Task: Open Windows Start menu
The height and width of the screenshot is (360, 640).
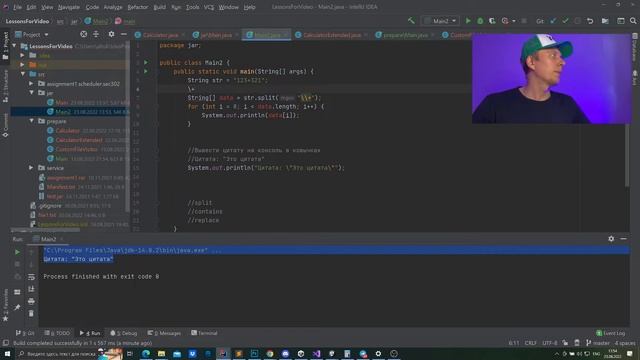Action: pos(7,353)
